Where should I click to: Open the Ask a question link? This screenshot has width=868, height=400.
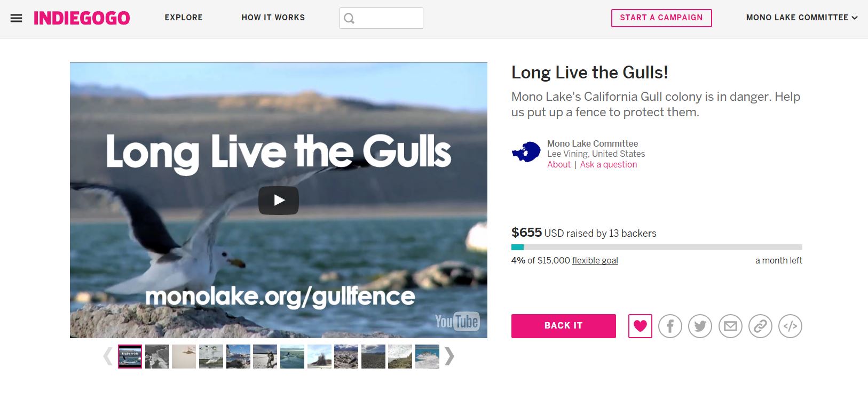click(x=609, y=164)
